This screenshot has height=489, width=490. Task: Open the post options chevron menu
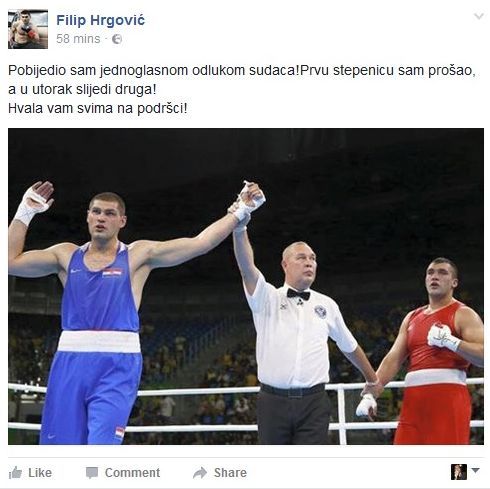coord(479,16)
